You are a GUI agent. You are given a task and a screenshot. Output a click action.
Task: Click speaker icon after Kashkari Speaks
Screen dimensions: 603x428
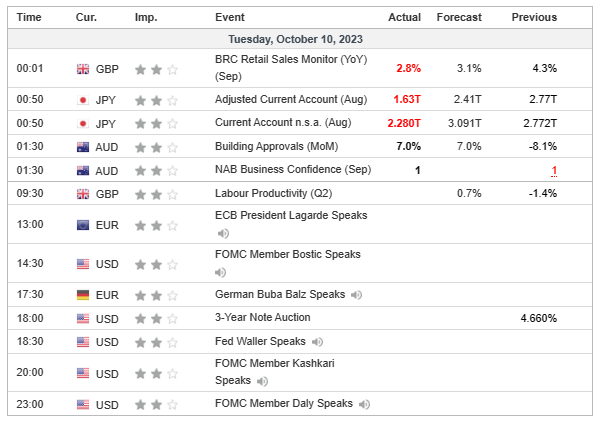click(x=262, y=381)
